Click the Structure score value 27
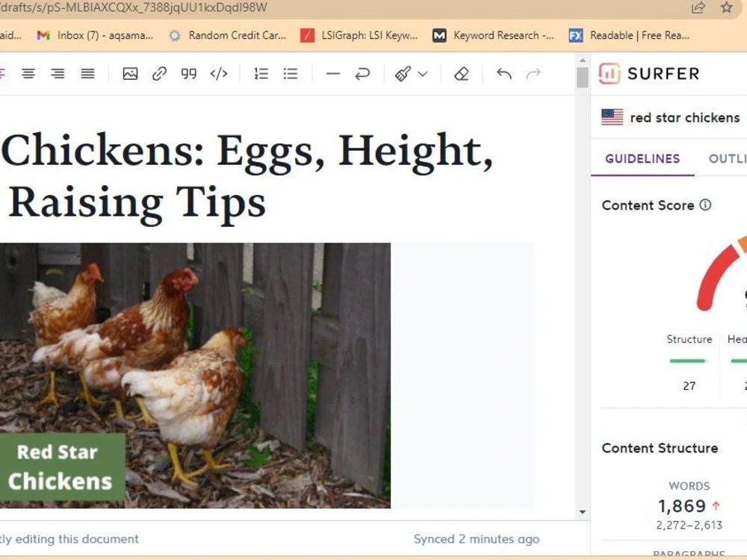Screen dimensions: 747x560 click(x=689, y=386)
